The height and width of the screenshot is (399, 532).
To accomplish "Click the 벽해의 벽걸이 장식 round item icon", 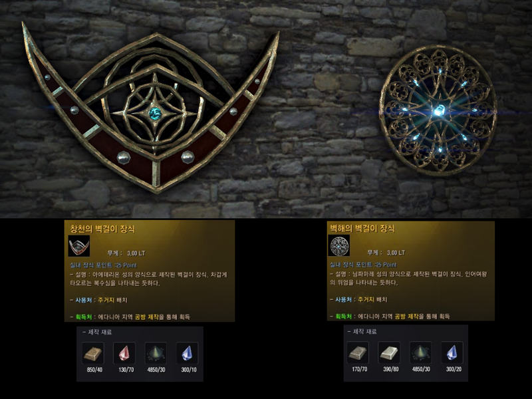I will pyautogui.click(x=339, y=245).
